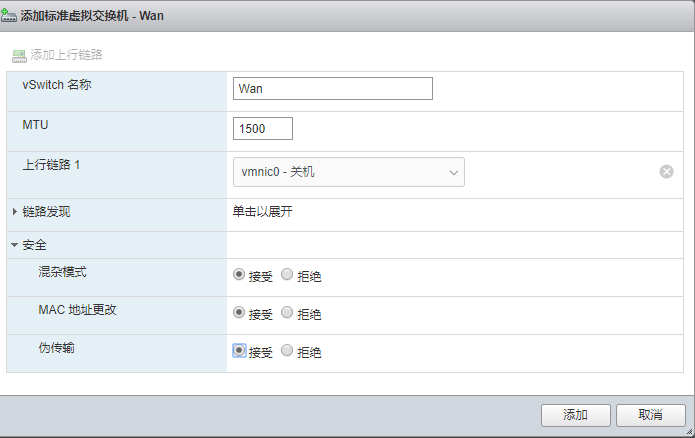Image resolution: width=695 pixels, height=438 pixels.
Task: Click the 添加 button
Action: [x=575, y=415]
